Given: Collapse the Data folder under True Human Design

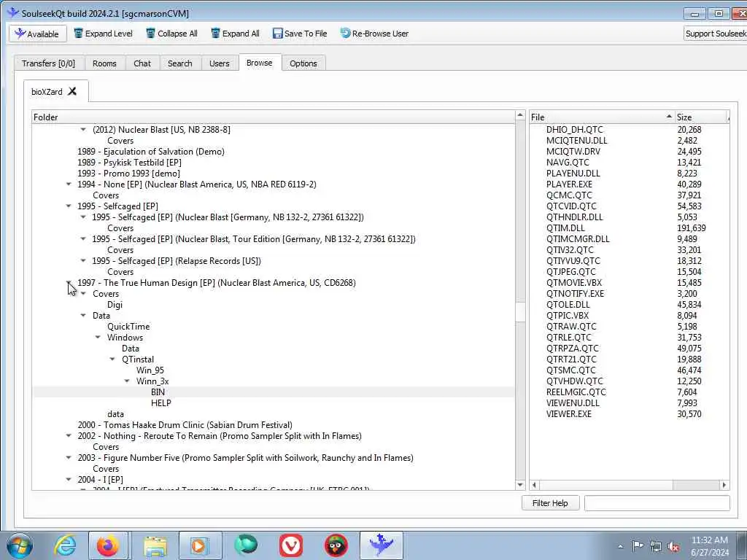Looking at the screenshot, I should [x=83, y=316].
